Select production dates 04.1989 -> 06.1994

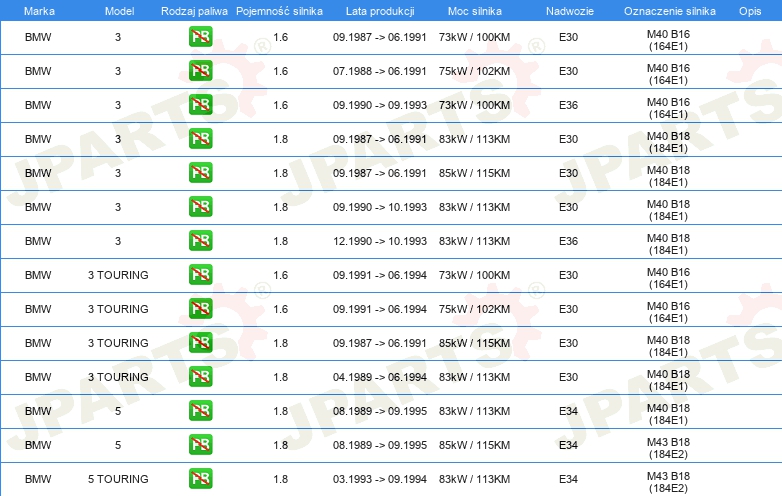point(380,377)
